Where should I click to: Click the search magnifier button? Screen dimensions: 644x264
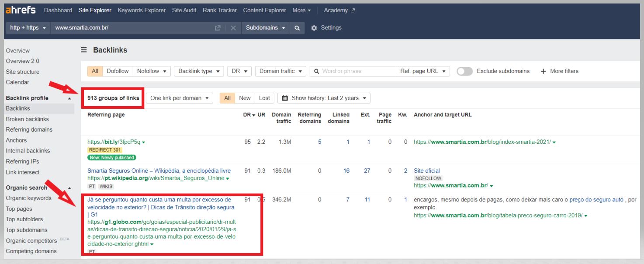tap(297, 28)
